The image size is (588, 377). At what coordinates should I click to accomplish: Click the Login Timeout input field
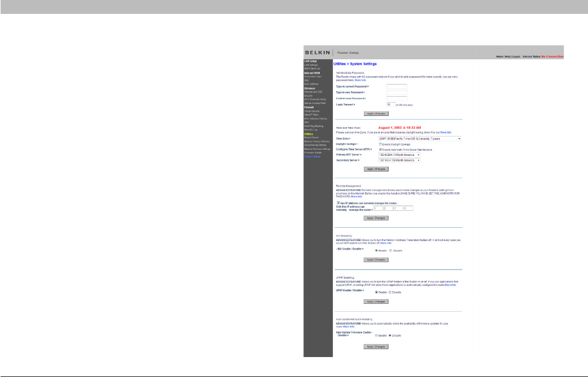click(x=390, y=105)
